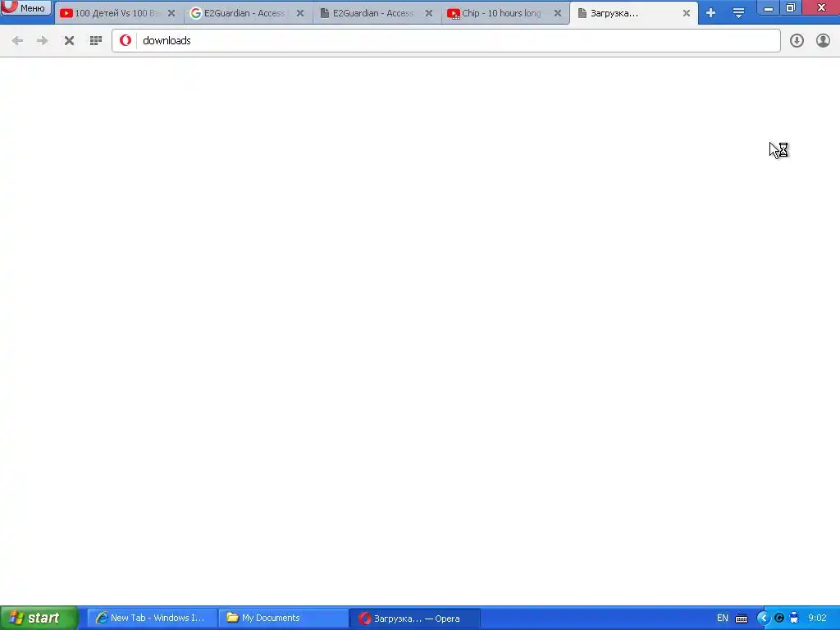Click the Opera logo in address bar

point(126,40)
